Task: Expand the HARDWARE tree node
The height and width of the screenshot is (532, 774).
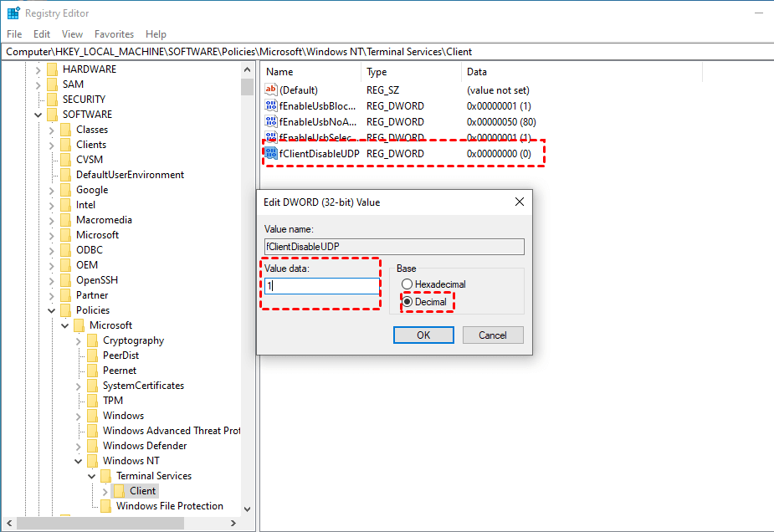Action: coord(38,69)
